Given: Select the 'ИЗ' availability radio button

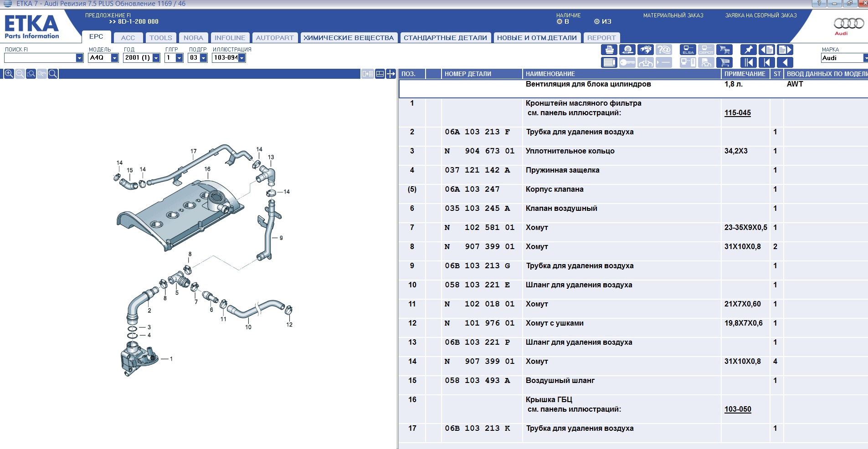Looking at the screenshot, I should (x=597, y=21).
